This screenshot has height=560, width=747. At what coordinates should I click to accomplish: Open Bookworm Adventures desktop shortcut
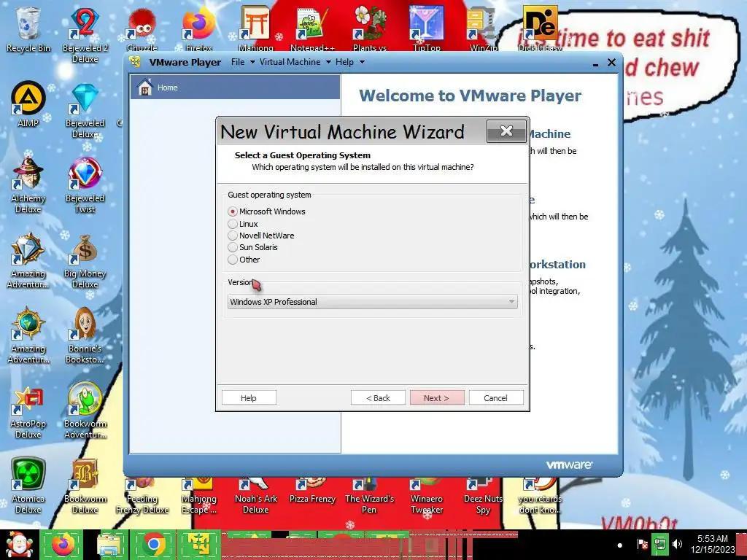(x=85, y=411)
